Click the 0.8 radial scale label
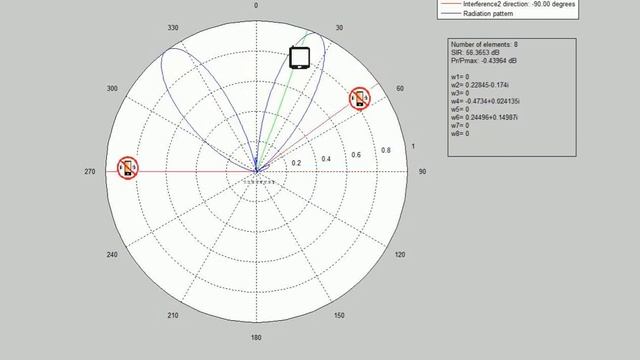The height and width of the screenshot is (360, 640). pos(386,151)
